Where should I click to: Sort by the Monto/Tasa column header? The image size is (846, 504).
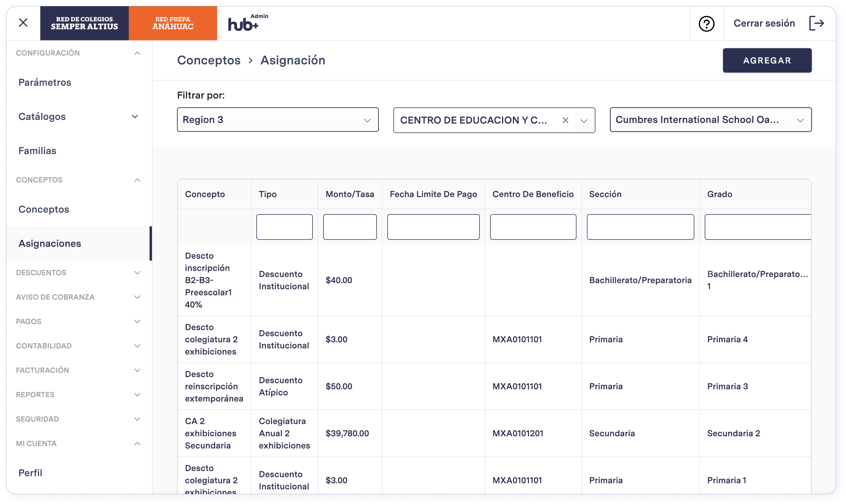350,194
